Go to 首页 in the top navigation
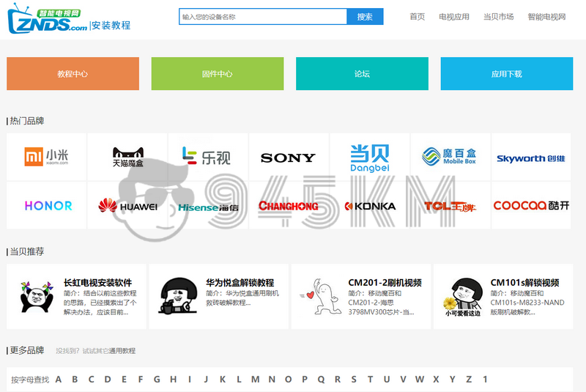 417,17
